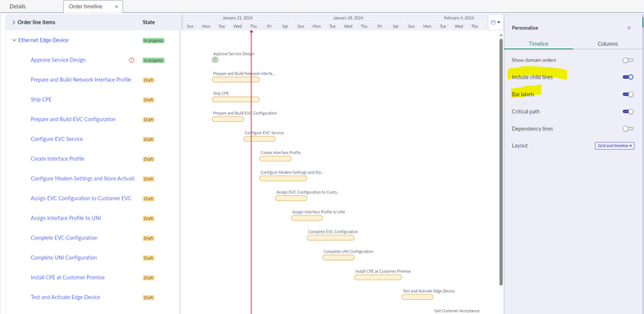Open the Ship CPE line item link
The image size is (644, 314).
pos(41,99)
